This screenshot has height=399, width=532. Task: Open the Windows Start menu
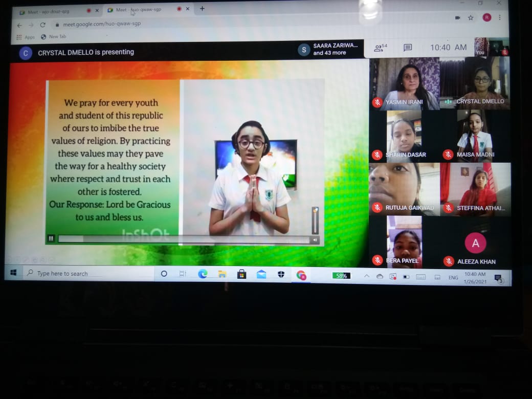pyautogui.click(x=14, y=273)
